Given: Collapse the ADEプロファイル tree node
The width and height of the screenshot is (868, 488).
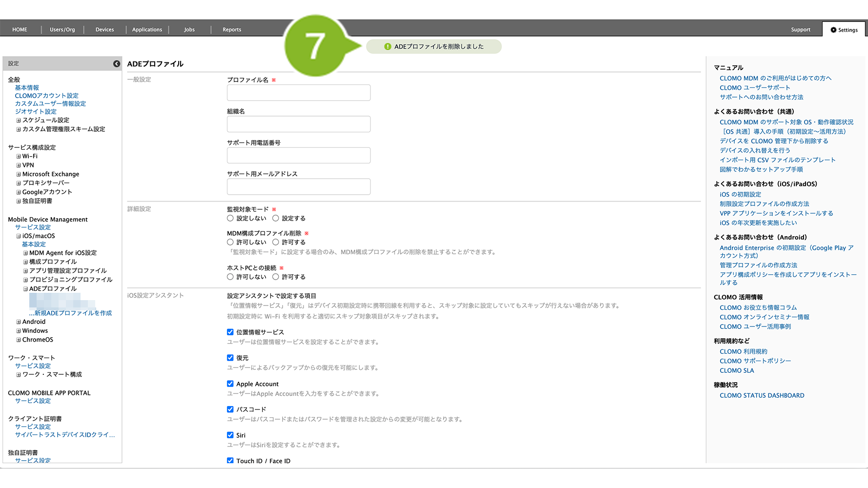Looking at the screenshot, I should 25,289.
